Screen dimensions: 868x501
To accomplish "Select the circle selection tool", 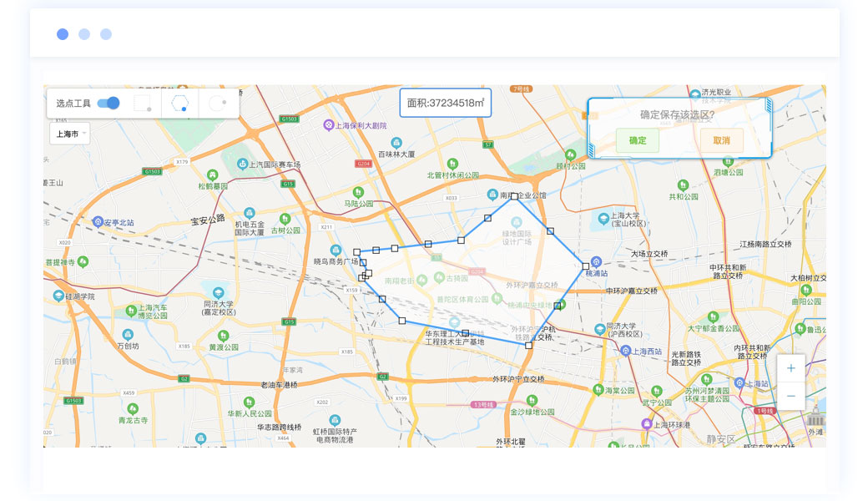I will (x=218, y=103).
